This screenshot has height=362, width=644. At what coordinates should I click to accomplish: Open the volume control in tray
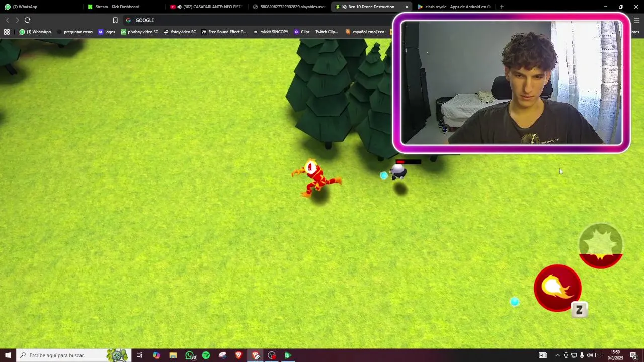click(590, 355)
